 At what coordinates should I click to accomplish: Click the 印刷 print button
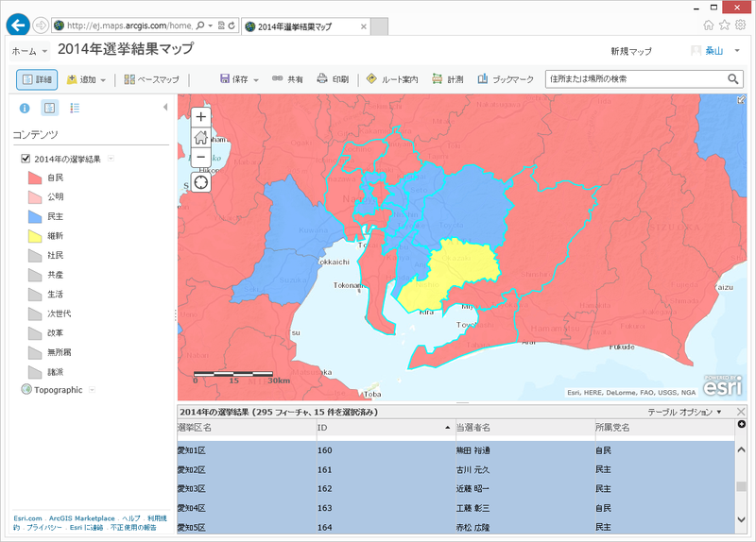click(x=333, y=79)
